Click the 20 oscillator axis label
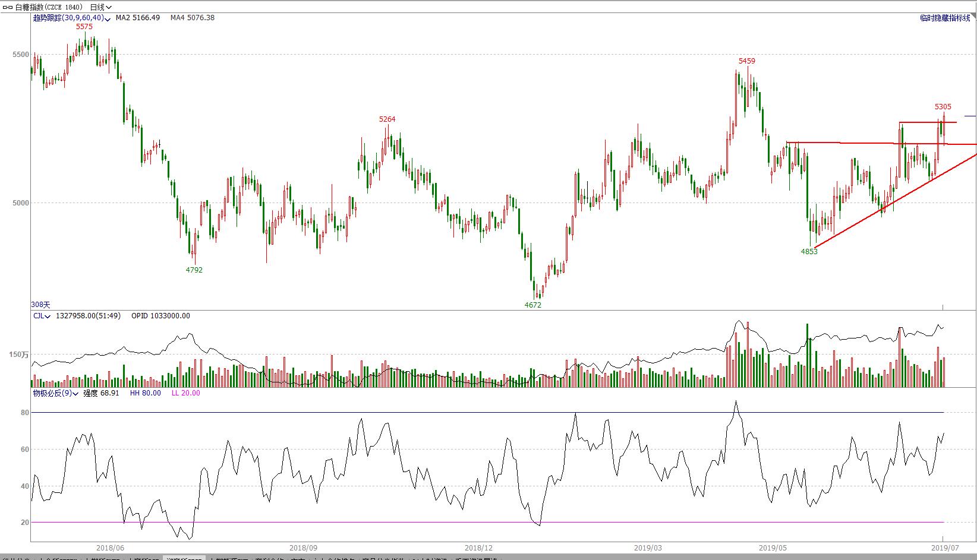977x560 pixels. click(x=25, y=523)
